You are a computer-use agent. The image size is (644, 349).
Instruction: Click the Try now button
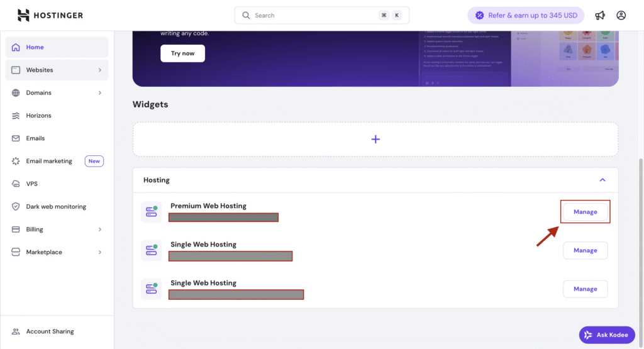click(x=182, y=53)
